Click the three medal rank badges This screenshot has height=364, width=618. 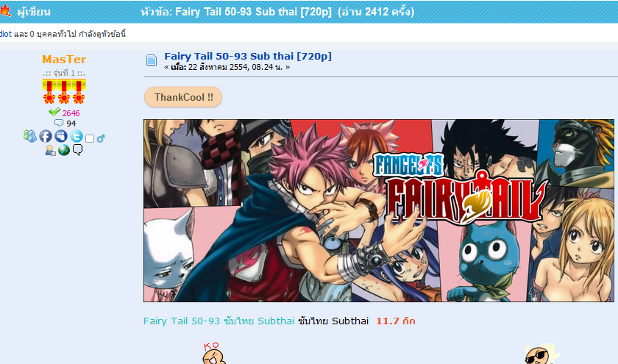point(64,91)
